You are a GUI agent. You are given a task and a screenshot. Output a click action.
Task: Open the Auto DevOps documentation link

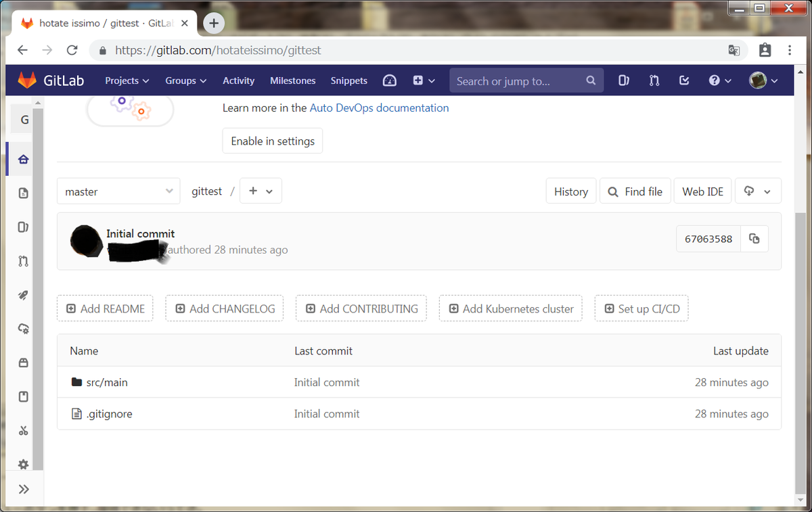pos(379,108)
